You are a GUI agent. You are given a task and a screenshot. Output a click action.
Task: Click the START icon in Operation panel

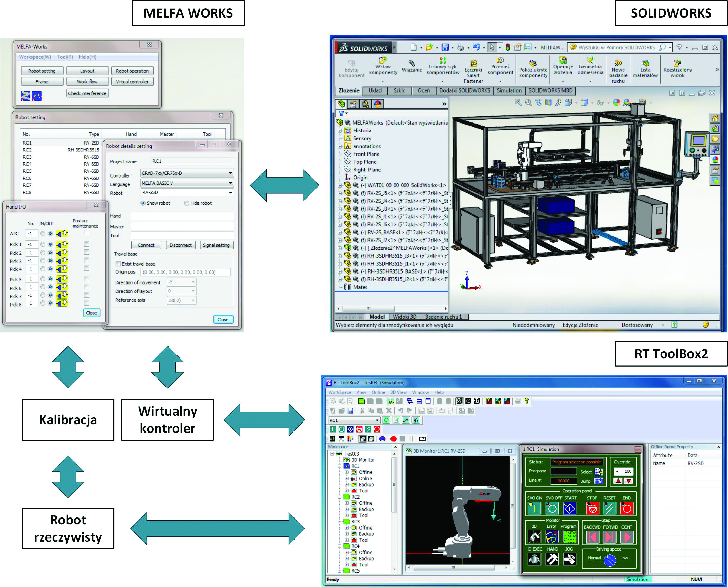pyautogui.click(x=570, y=508)
